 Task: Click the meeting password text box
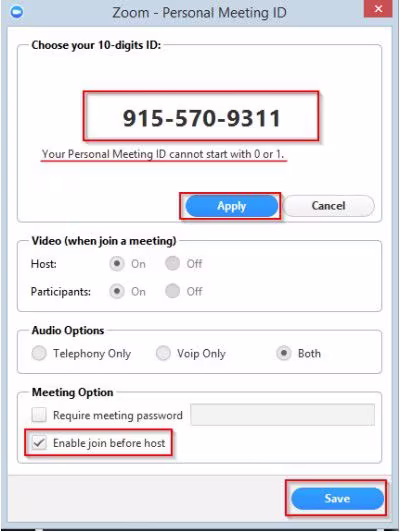(283, 415)
